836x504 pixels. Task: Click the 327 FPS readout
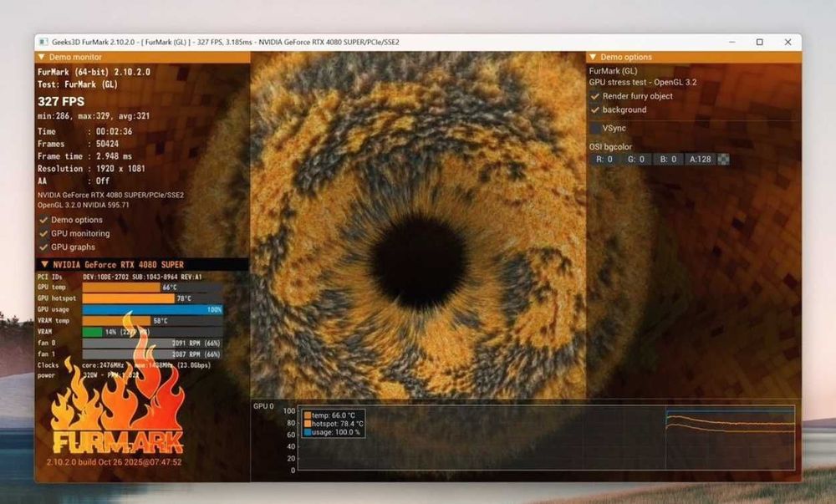(61, 101)
